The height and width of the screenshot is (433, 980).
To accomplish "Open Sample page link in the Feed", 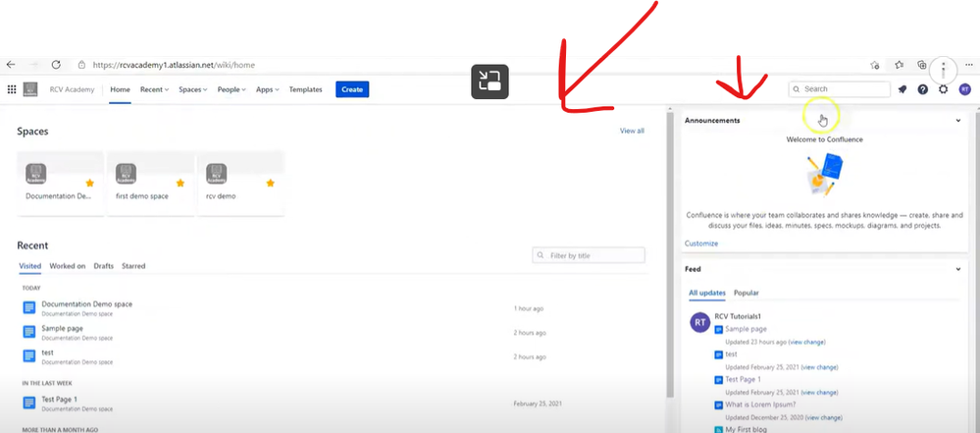I will coord(746,329).
